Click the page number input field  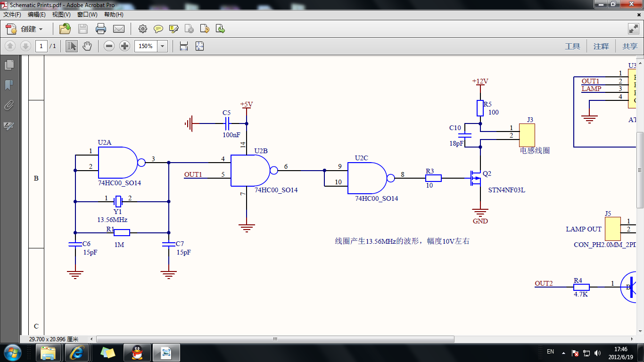[x=41, y=46]
